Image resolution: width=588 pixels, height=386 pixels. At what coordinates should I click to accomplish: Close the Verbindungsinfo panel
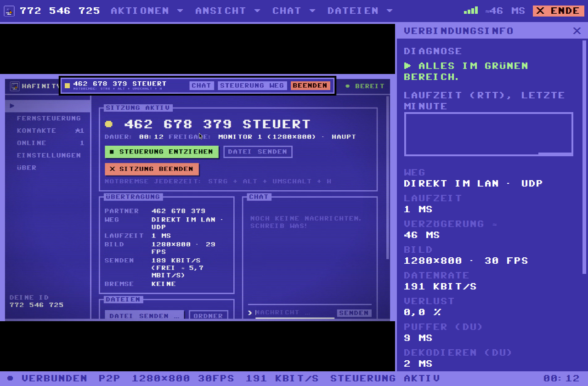(x=577, y=31)
